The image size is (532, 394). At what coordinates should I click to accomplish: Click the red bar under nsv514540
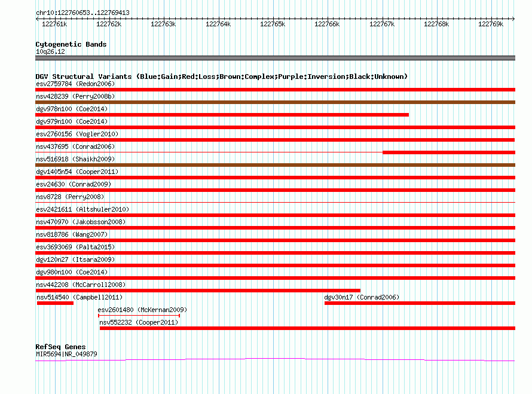[x=56, y=303]
